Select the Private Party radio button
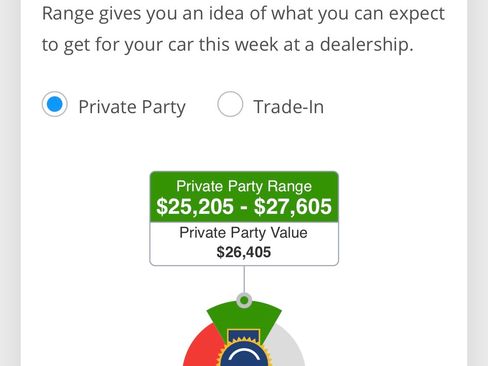Viewport: 488px width, 366px height. 55,104
